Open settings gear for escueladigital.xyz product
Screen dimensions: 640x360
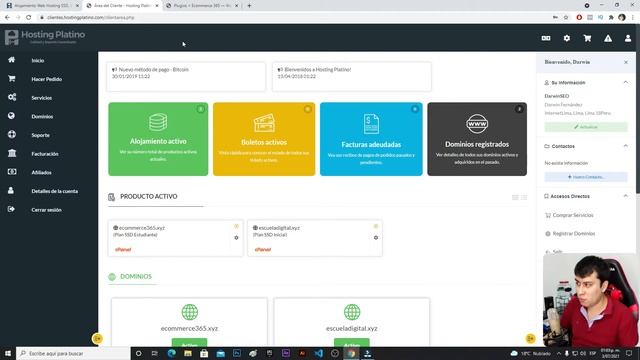pos(376,238)
